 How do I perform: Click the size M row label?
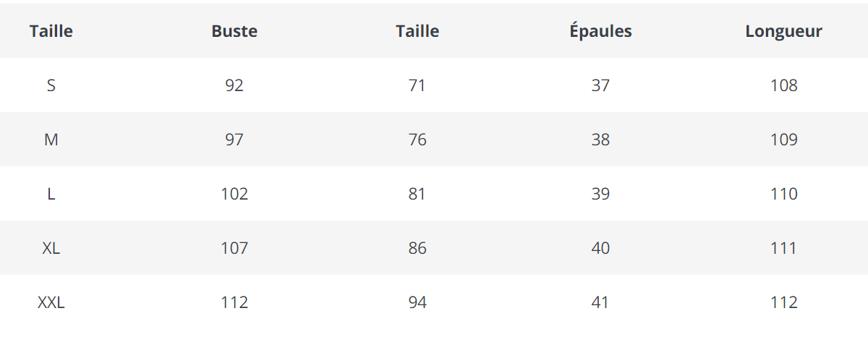point(51,140)
